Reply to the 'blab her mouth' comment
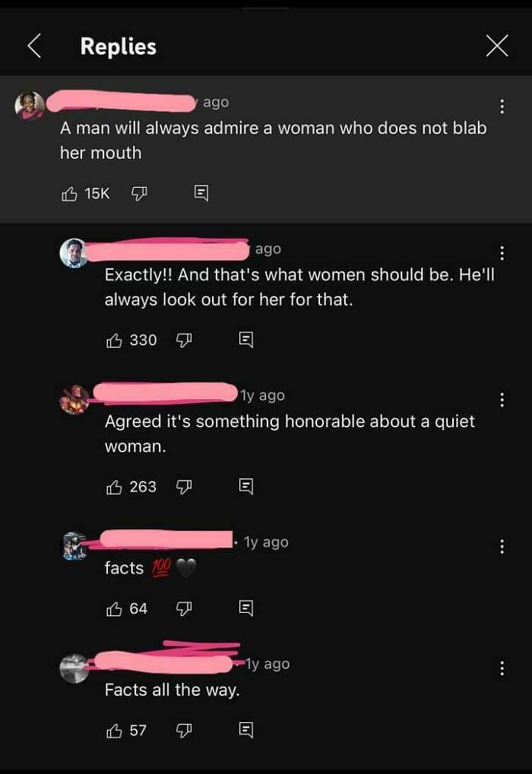532x774 pixels. [x=201, y=194]
